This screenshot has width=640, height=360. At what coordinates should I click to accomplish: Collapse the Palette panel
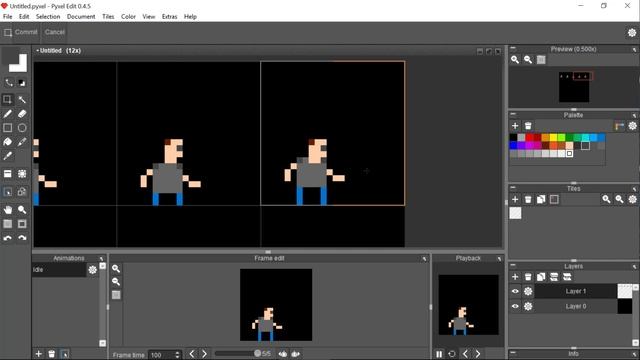[513, 115]
